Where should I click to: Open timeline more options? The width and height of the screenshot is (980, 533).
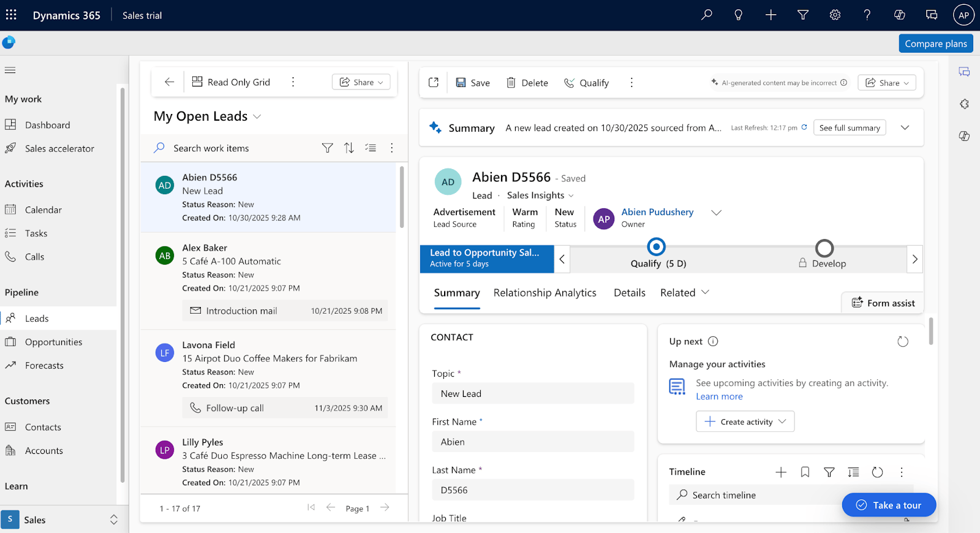[x=901, y=472]
